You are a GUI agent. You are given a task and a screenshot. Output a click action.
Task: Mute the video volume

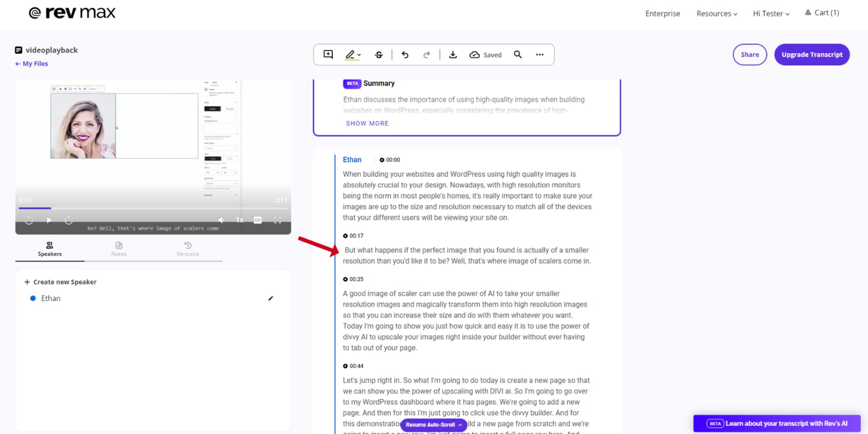tap(221, 220)
